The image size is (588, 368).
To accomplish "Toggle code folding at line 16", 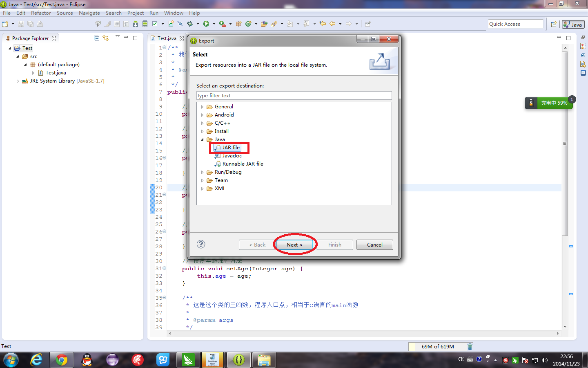I will 165,158.
